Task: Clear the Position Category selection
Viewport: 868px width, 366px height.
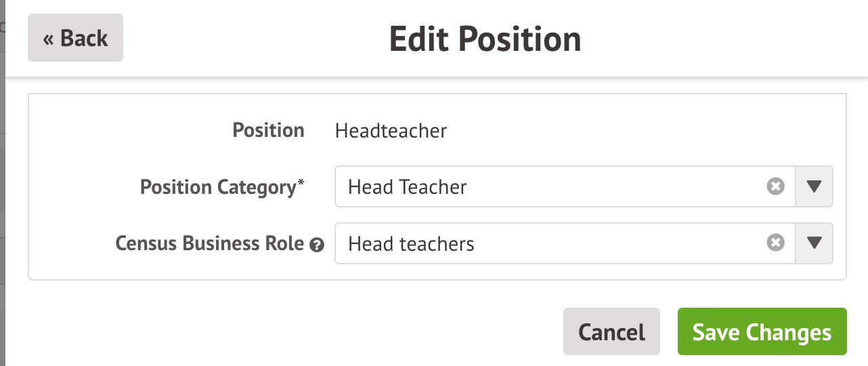Action: (775, 186)
